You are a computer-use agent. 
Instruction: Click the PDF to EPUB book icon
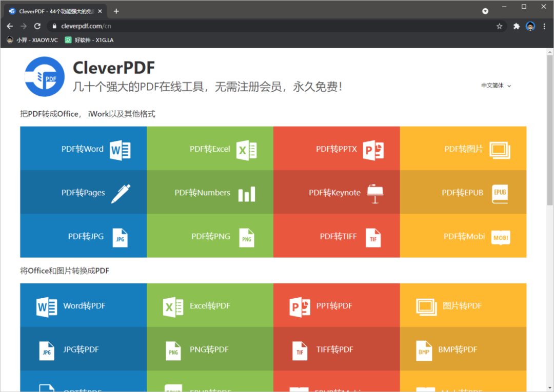(x=500, y=193)
